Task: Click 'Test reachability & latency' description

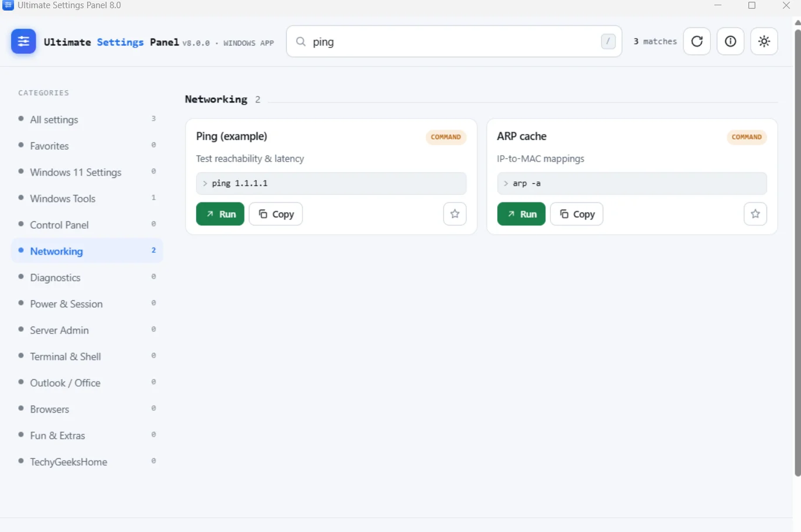Action: pos(250,159)
